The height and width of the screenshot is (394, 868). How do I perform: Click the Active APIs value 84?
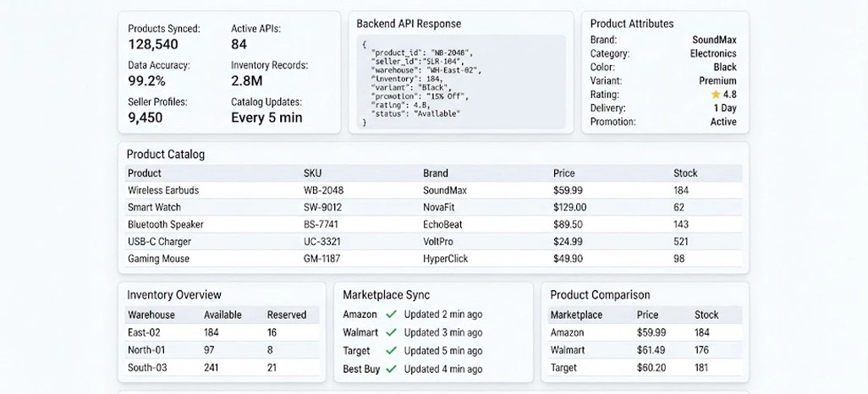click(239, 45)
